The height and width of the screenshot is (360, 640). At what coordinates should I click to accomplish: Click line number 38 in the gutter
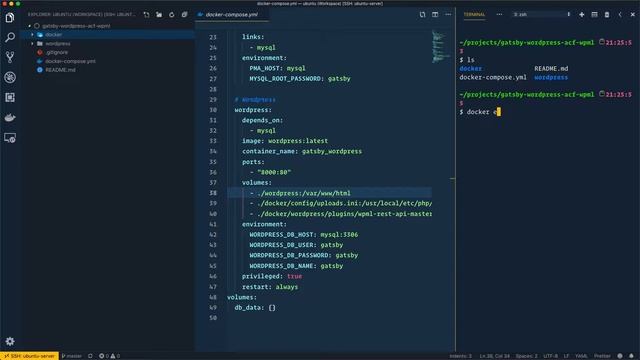point(213,193)
